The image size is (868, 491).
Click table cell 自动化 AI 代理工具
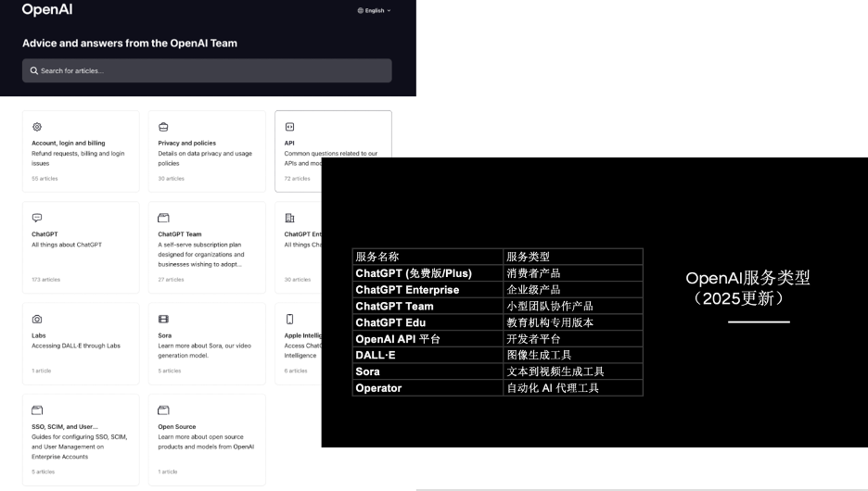pos(573,388)
